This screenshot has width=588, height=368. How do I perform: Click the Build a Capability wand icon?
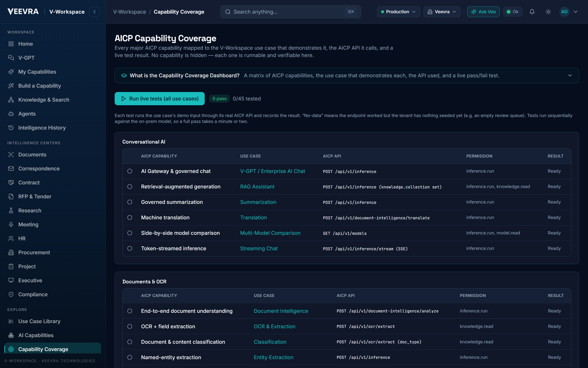11,86
